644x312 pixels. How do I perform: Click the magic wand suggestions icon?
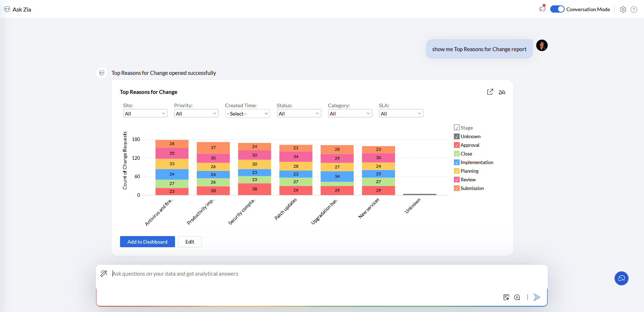coord(104,273)
